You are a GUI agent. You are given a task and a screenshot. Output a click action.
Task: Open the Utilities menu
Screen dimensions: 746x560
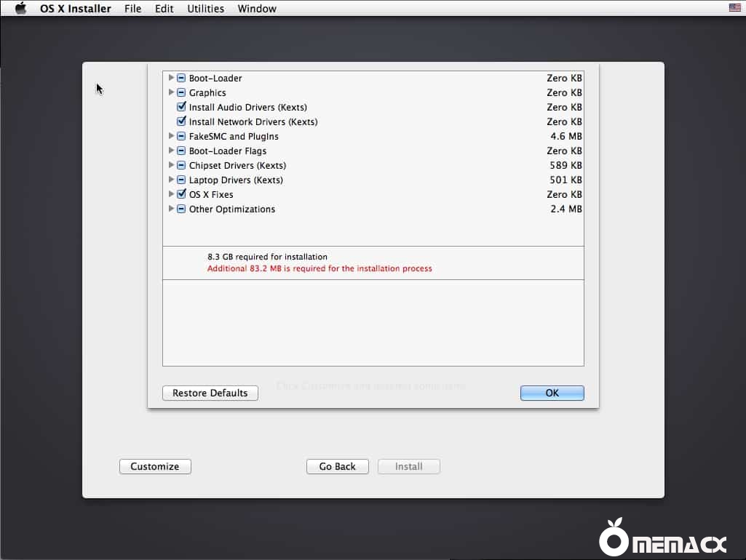[205, 8]
